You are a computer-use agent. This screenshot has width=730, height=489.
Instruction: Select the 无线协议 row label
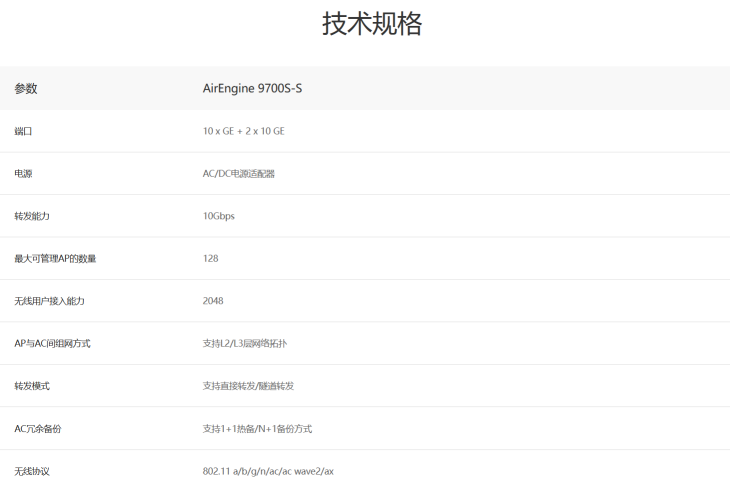(32, 471)
